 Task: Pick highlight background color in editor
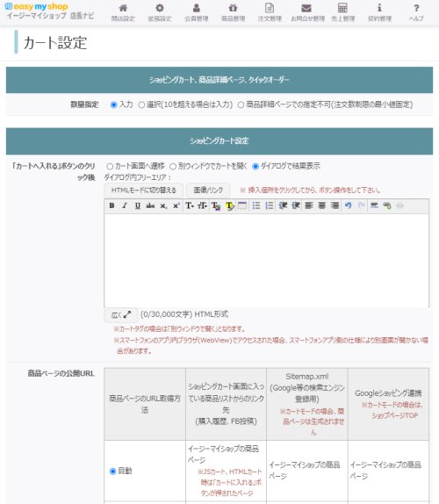pyautogui.click(x=229, y=205)
